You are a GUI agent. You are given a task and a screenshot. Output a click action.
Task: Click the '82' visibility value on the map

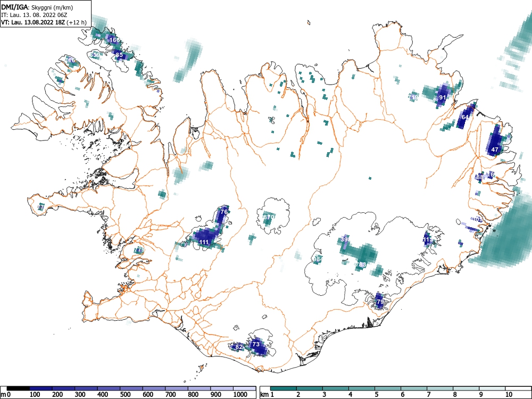pos(239,347)
